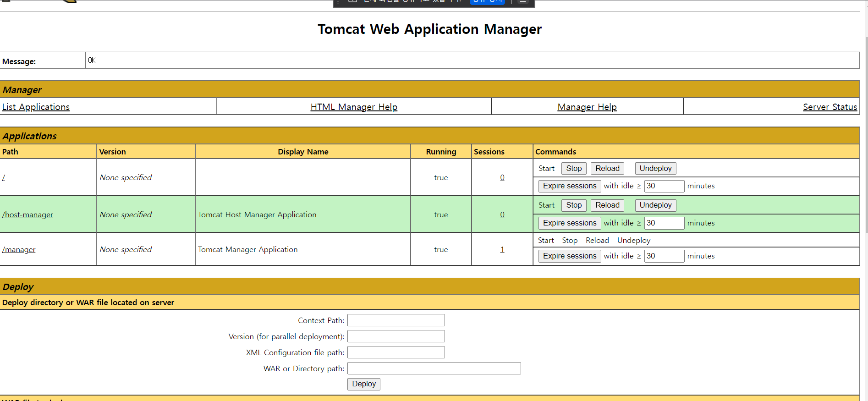Stop the root "/" application
The width and height of the screenshot is (868, 401).
click(574, 168)
